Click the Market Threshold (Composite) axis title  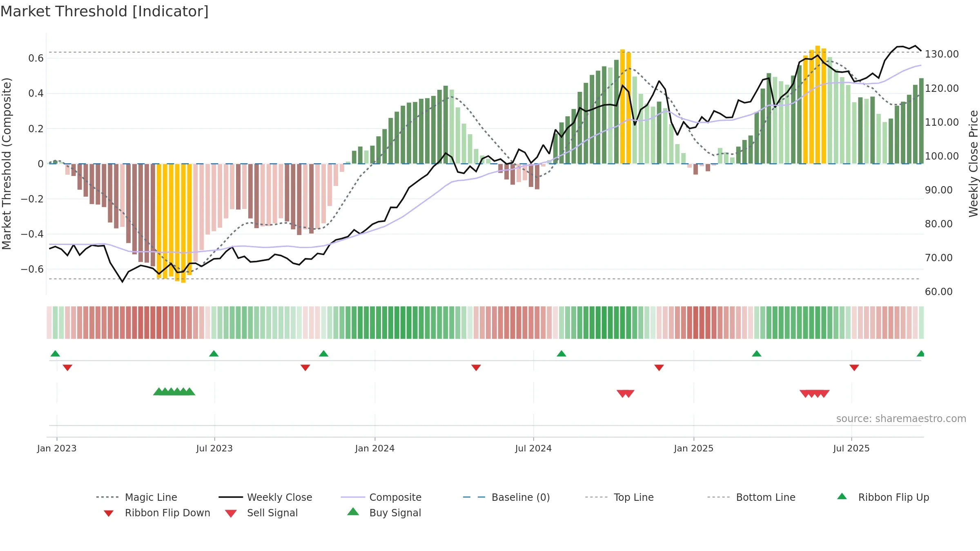7,163
